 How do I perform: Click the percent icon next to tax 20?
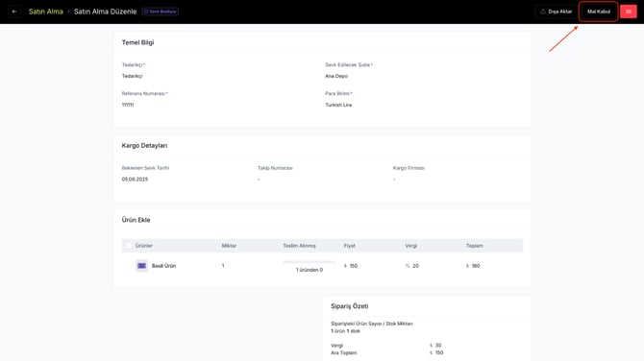pos(408,266)
